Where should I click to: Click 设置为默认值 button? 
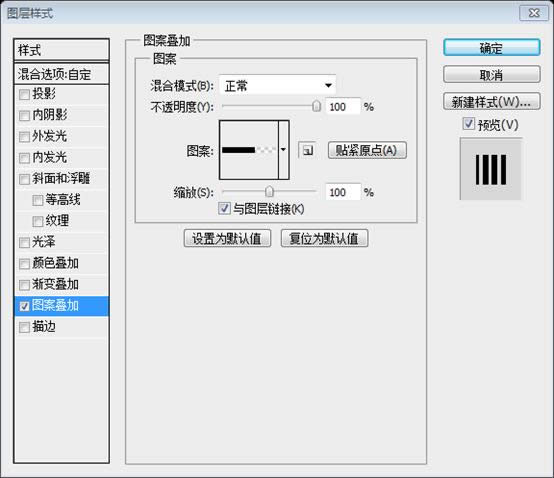227,238
